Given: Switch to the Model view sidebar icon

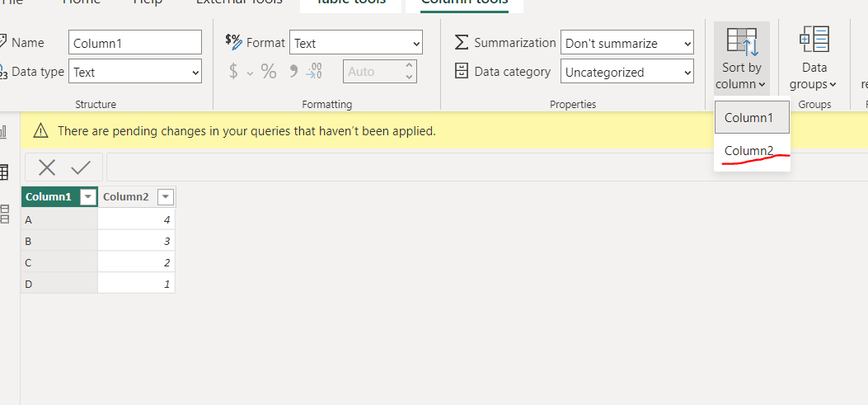Looking at the screenshot, I should tap(4, 214).
